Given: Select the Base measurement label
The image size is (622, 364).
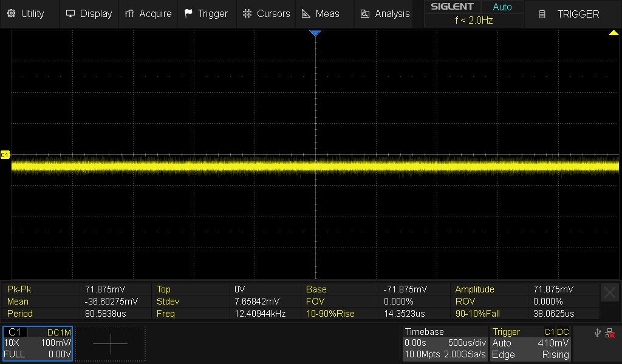Looking at the screenshot, I should pos(316,289).
